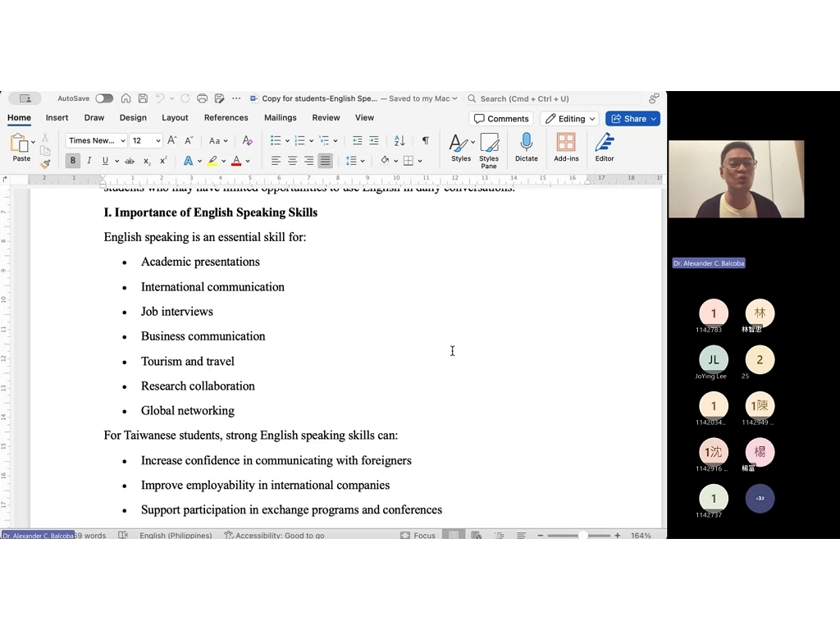Image resolution: width=840 pixels, height=630 pixels.
Task: Click the zoom out minus button
Action: coord(541,535)
